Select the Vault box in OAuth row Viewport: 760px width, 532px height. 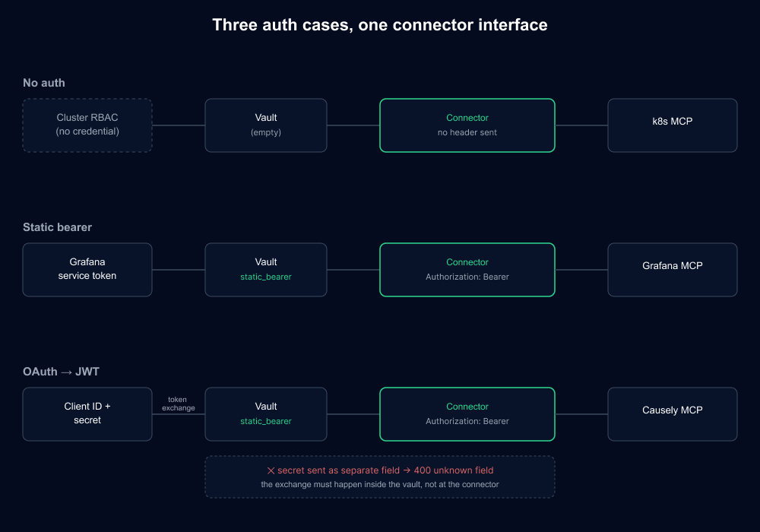265,414
